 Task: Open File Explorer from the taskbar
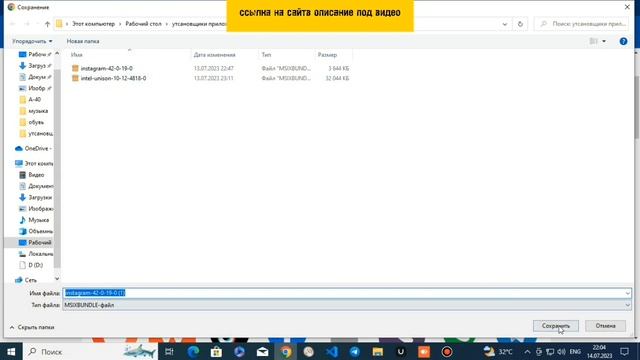tap(378, 351)
